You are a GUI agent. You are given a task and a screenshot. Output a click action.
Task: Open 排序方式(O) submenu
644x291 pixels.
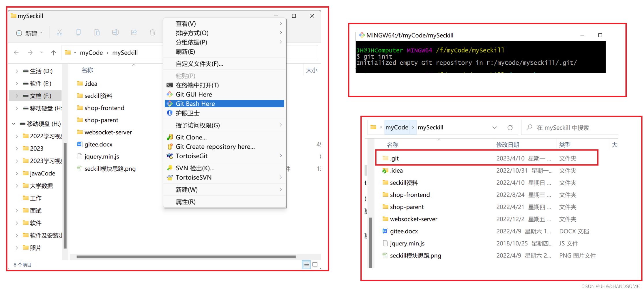224,33
